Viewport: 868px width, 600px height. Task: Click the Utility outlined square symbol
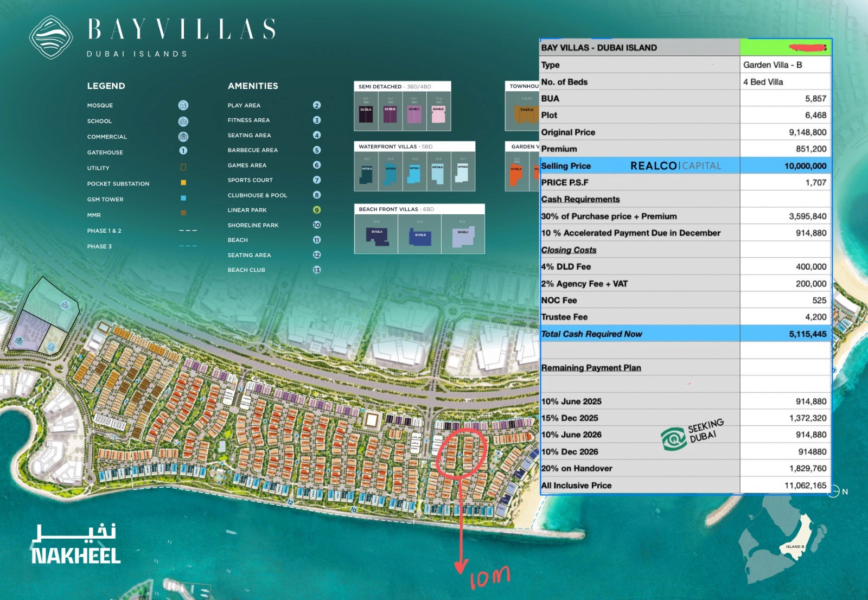[x=183, y=167]
